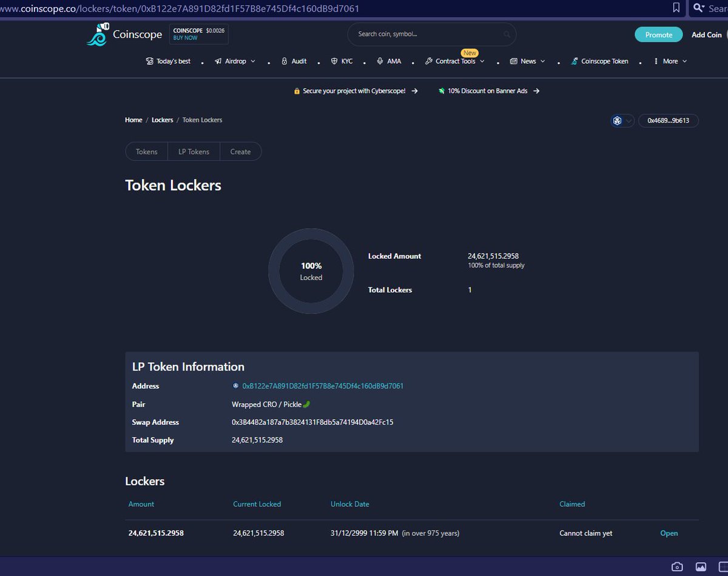Click the Coinscope Token icon

(575, 61)
